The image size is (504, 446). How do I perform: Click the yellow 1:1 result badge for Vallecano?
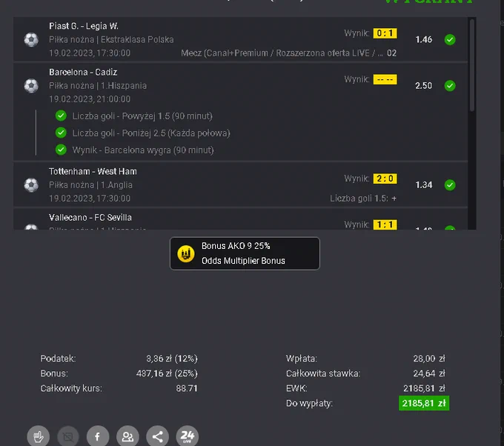pyautogui.click(x=385, y=224)
